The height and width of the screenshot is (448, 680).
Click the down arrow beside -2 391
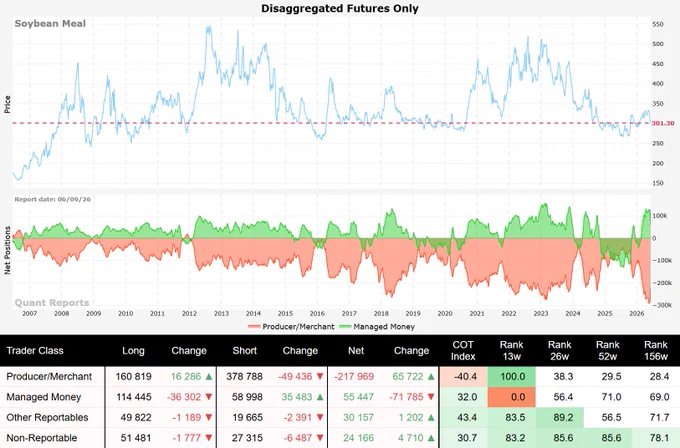[x=320, y=417]
